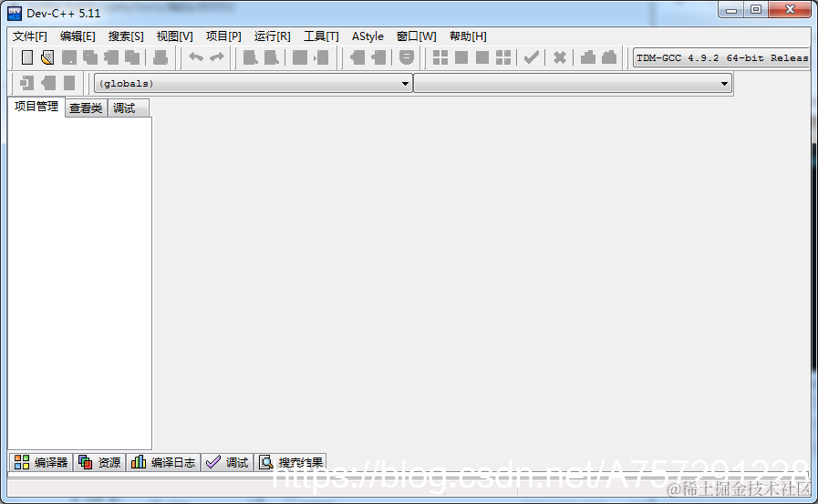818x504 pixels.
Task: Switch to the 项目管理 sidebar tab
Action: pos(36,107)
